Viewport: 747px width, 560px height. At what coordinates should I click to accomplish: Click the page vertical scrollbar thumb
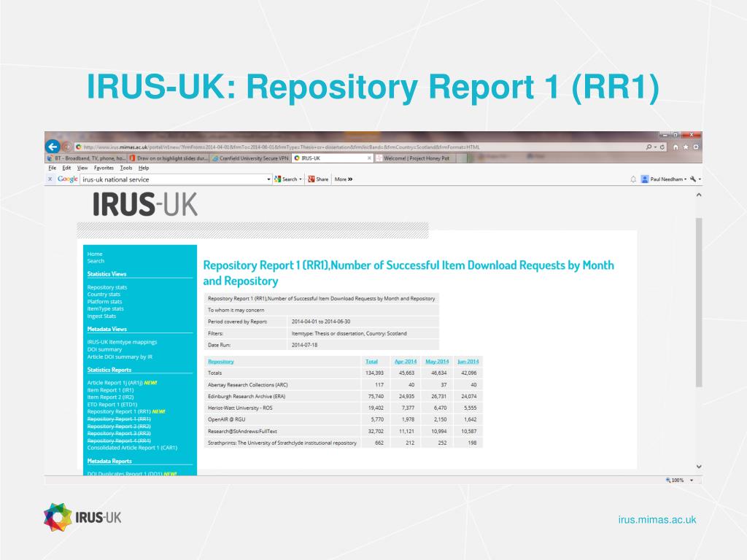click(x=699, y=303)
